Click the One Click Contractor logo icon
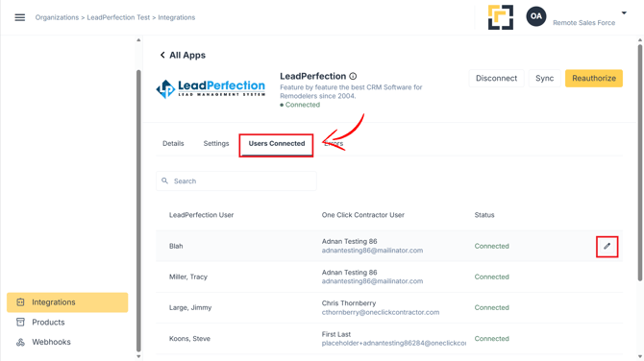 [500, 17]
